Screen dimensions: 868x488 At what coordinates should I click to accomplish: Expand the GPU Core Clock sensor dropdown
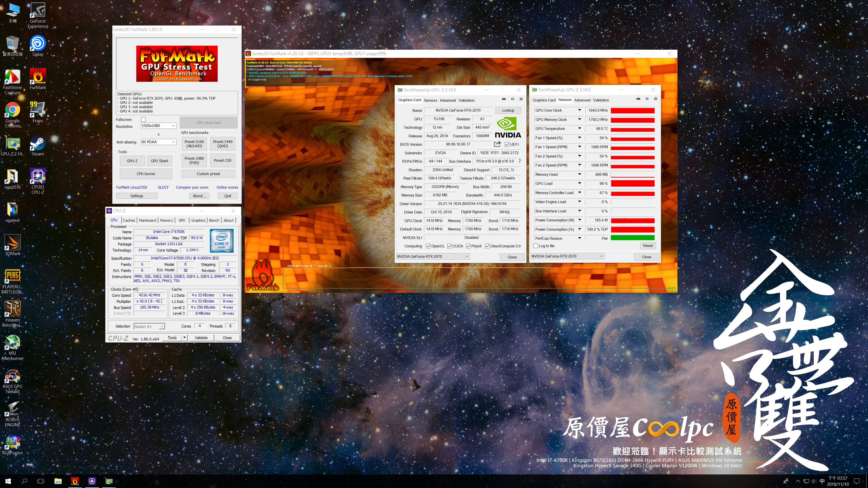(x=580, y=110)
